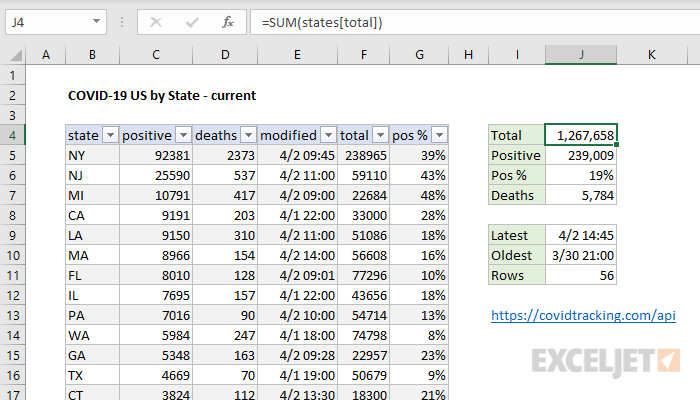
Task: Select the cell with value 8966
Action: point(156,255)
